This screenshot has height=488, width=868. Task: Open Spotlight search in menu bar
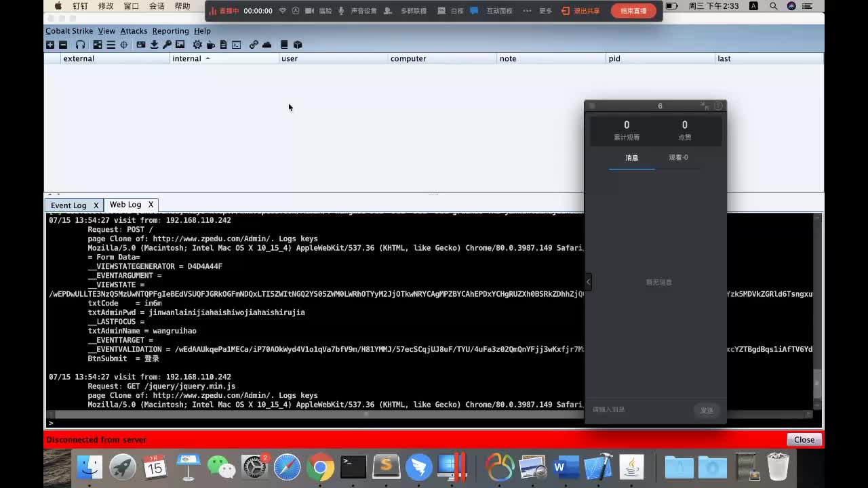click(774, 6)
